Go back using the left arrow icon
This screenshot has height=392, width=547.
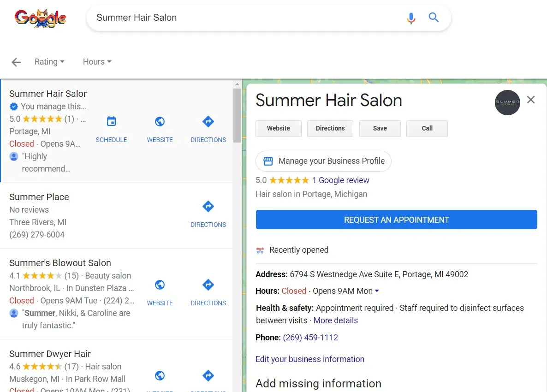[x=16, y=62]
